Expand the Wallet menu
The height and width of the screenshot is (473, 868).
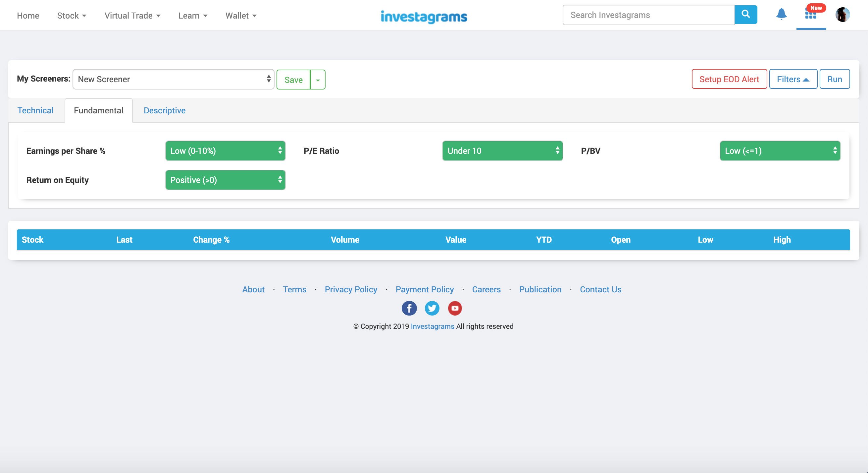point(241,16)
